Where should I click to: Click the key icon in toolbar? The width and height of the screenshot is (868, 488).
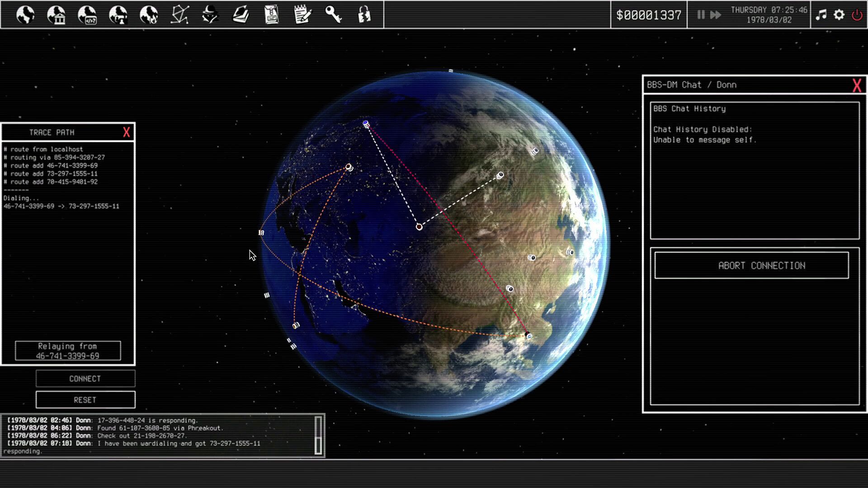pyautogui.click(x=333, y=15)
